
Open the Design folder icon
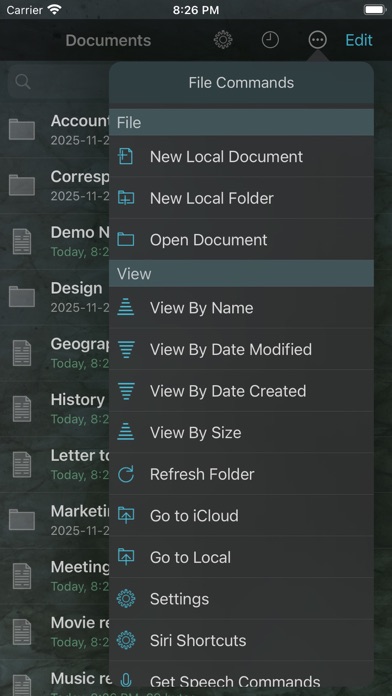[x=22, y=297]
